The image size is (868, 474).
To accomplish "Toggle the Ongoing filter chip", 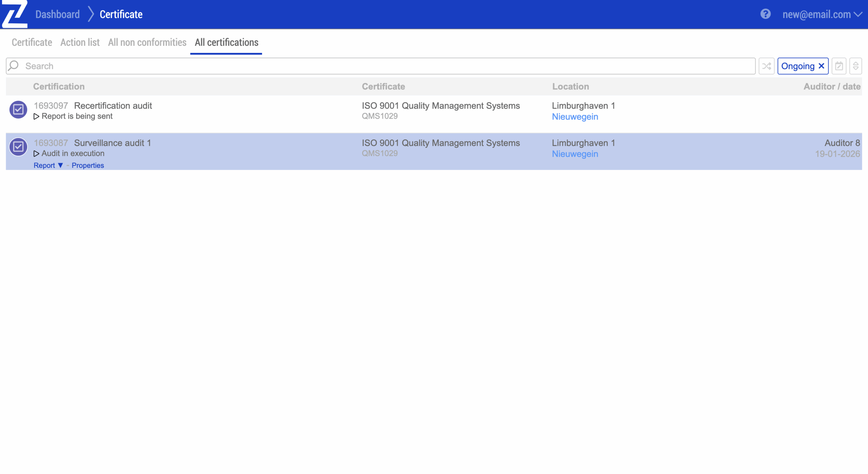I will 797,66.
